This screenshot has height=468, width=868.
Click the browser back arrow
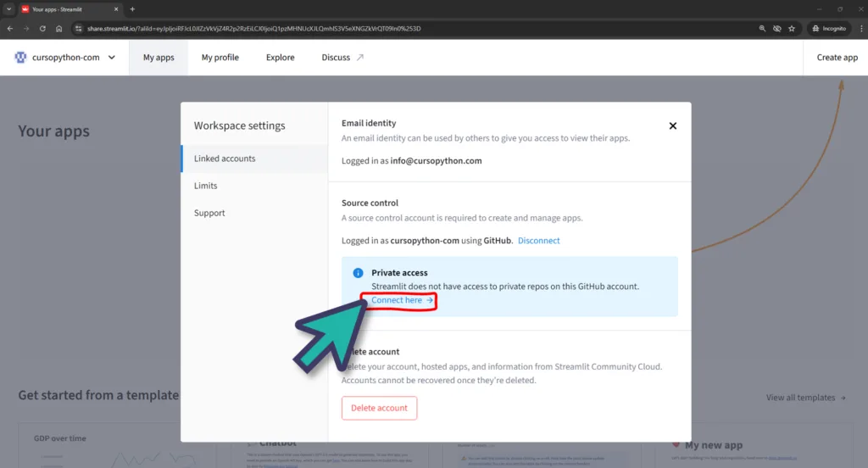click(x=9, y=28)
